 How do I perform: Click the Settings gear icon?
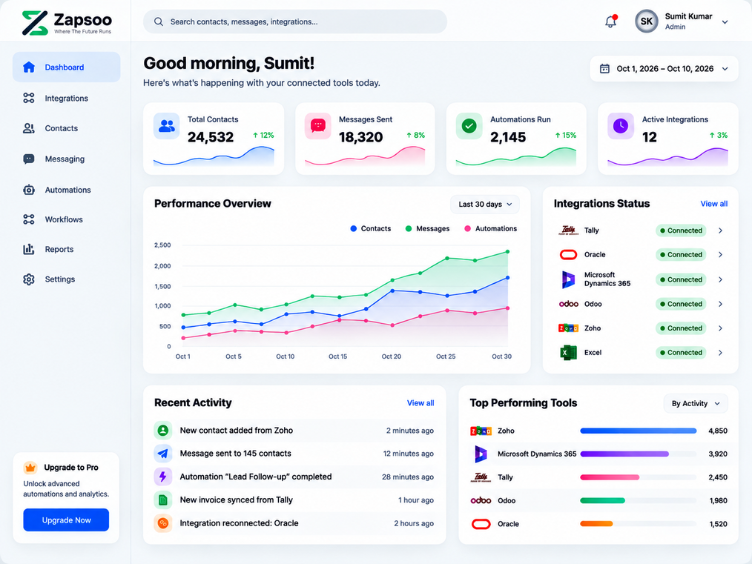click(x=29, y=279)
